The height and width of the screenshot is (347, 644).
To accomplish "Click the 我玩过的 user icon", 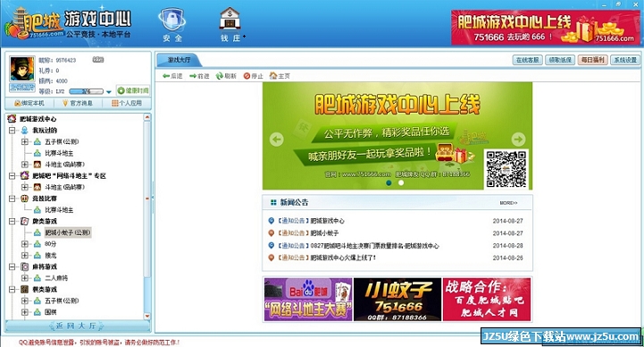I will [x=25, y=131].
